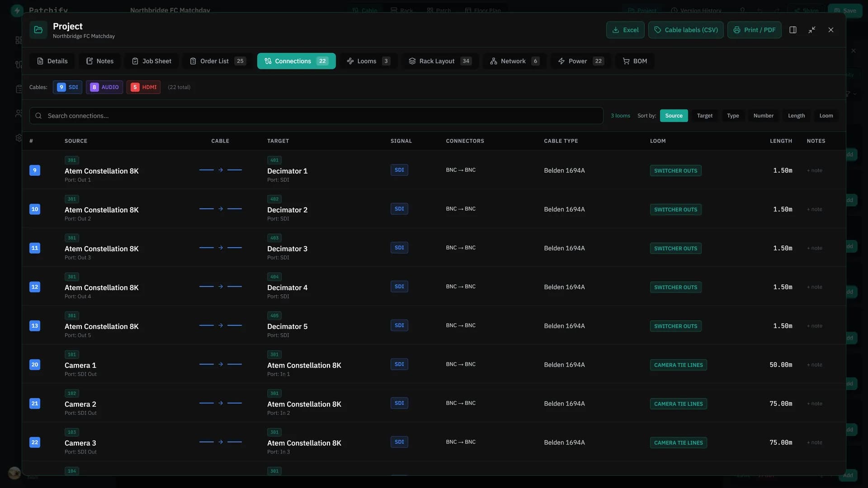Sort connections by Number
Image resolution: width=868 pixels, height=488 pixels.
763,116
